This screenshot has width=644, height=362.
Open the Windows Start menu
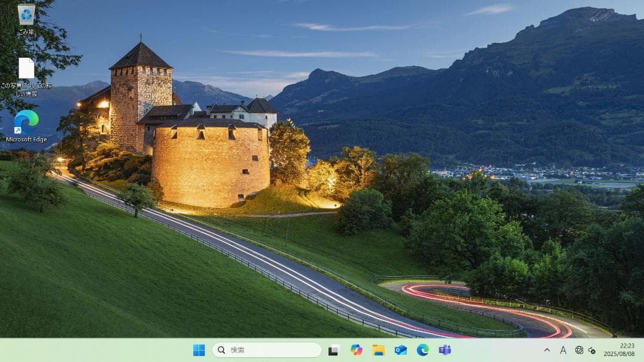tap(199, 350)
